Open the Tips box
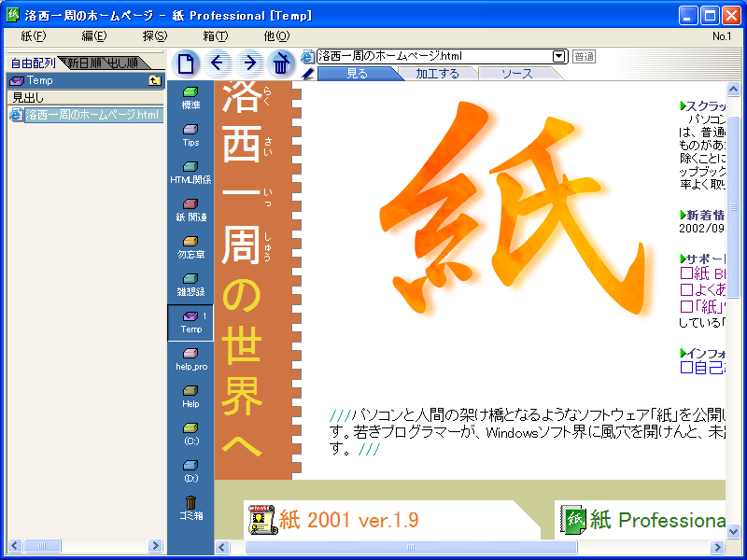 [190, 135]
